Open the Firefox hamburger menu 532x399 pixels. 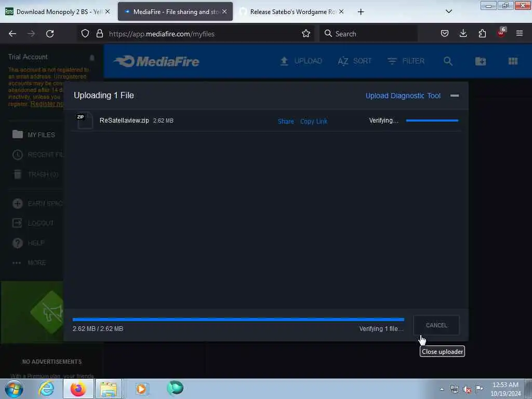(520, 33)
